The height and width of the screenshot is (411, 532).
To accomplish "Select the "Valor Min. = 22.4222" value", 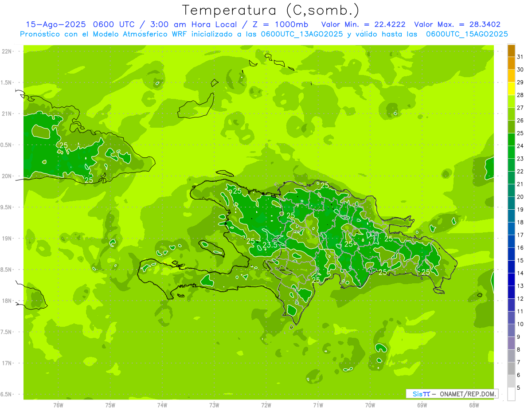I will [363, 25].
